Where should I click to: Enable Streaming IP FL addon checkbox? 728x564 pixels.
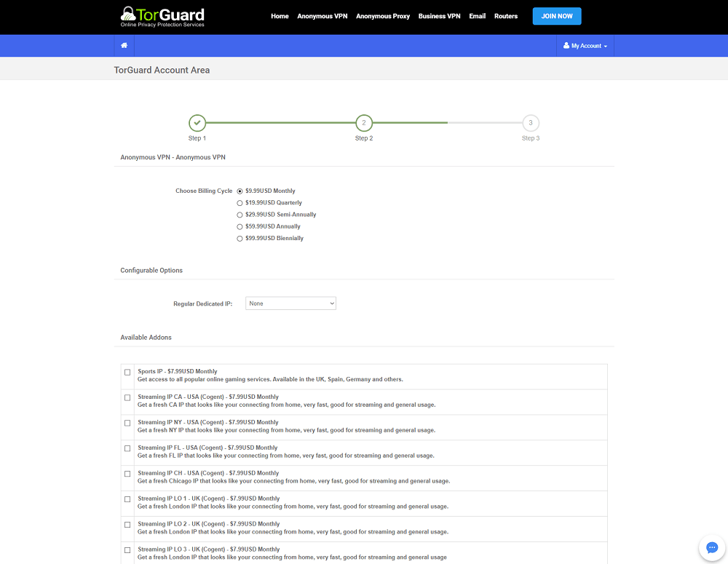(x=127, y=448)
